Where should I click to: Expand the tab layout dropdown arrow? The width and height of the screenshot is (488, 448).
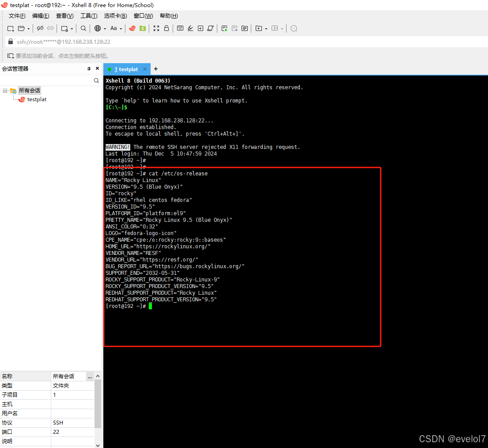[282, 29]
